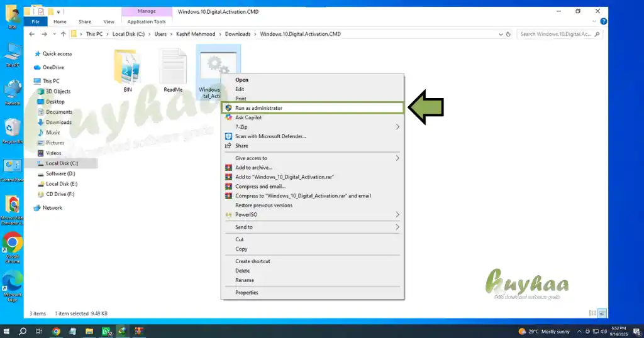The image size is (644, 338).
Task: Go back with the Back arrow
Action: pos(32,34)
